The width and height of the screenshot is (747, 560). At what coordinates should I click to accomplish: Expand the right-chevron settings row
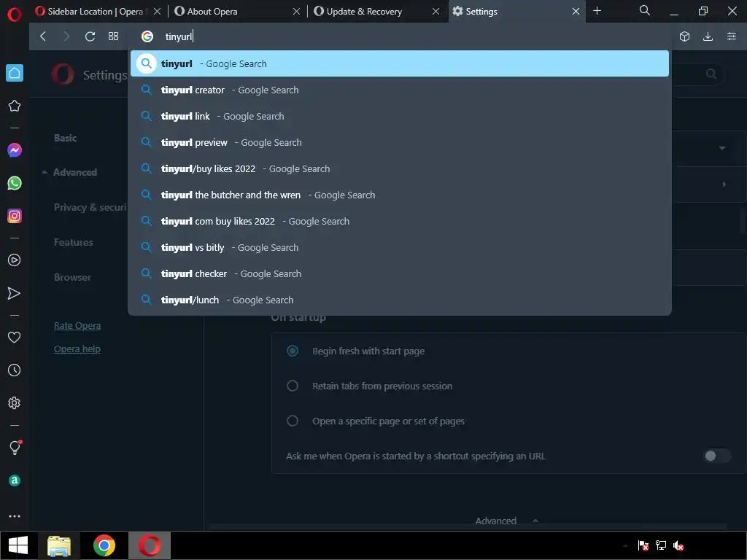click(x=724, y=184)
